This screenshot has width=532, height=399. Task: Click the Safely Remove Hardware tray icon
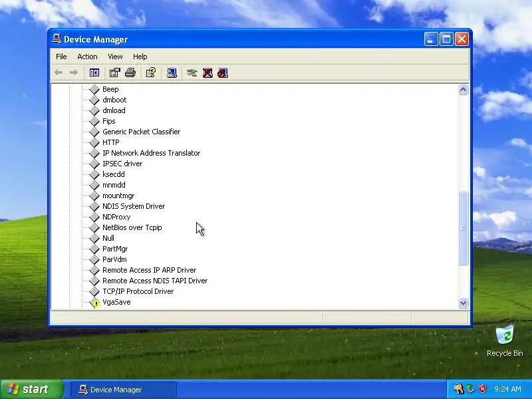[x=471, y=389]
